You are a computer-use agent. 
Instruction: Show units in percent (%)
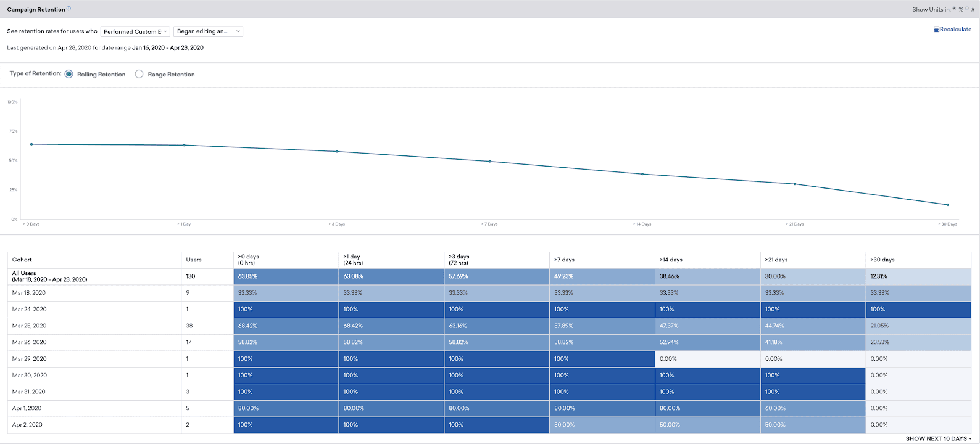click(955, 9)
